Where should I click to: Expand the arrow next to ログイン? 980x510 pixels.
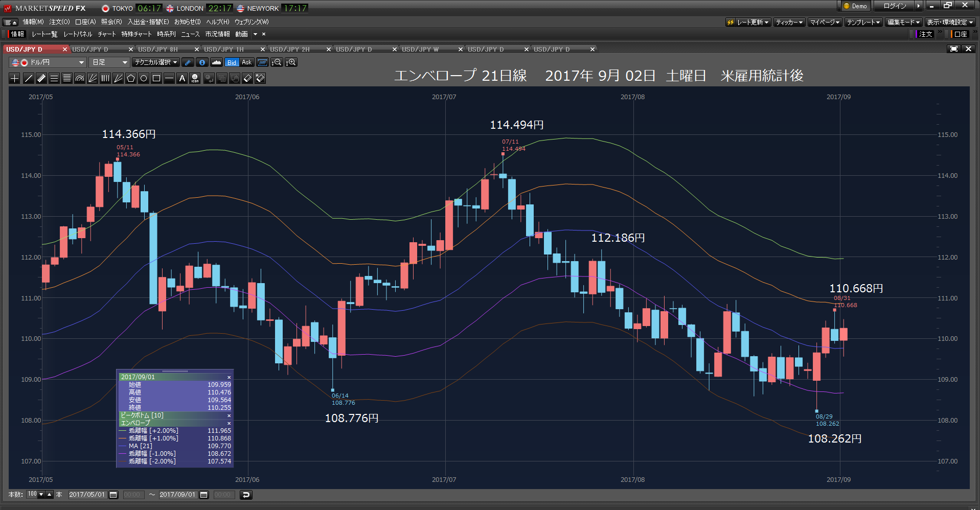[918, 6]
